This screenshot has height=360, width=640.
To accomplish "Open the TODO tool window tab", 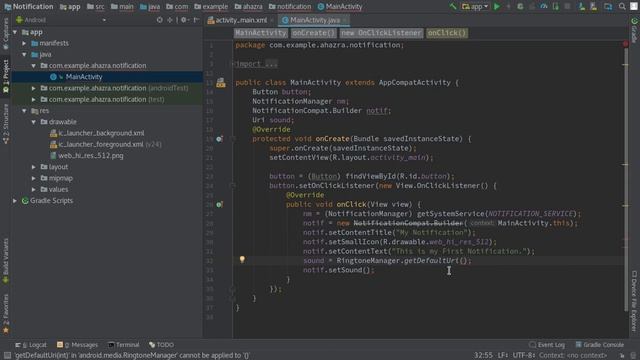I will coord(162,345).
